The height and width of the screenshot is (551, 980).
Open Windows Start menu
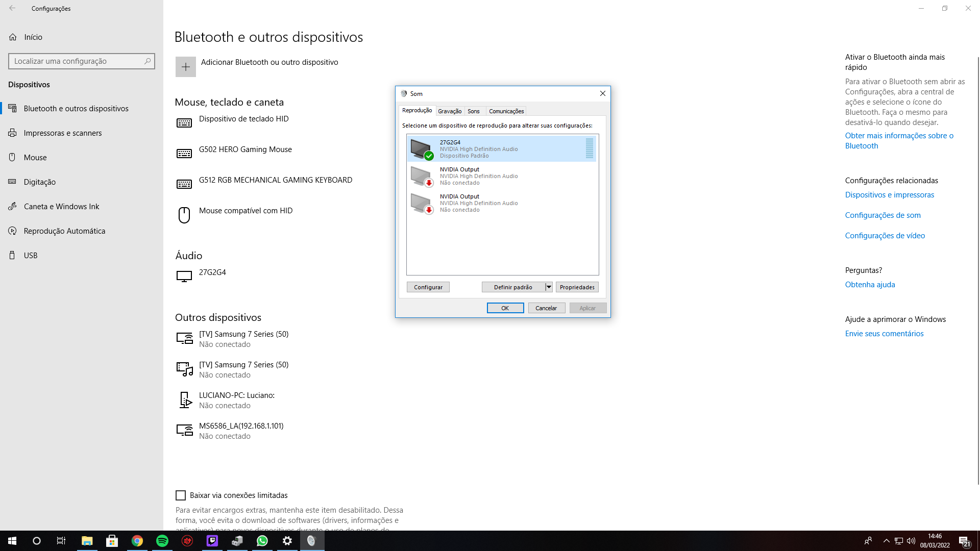tap(12, 541)
